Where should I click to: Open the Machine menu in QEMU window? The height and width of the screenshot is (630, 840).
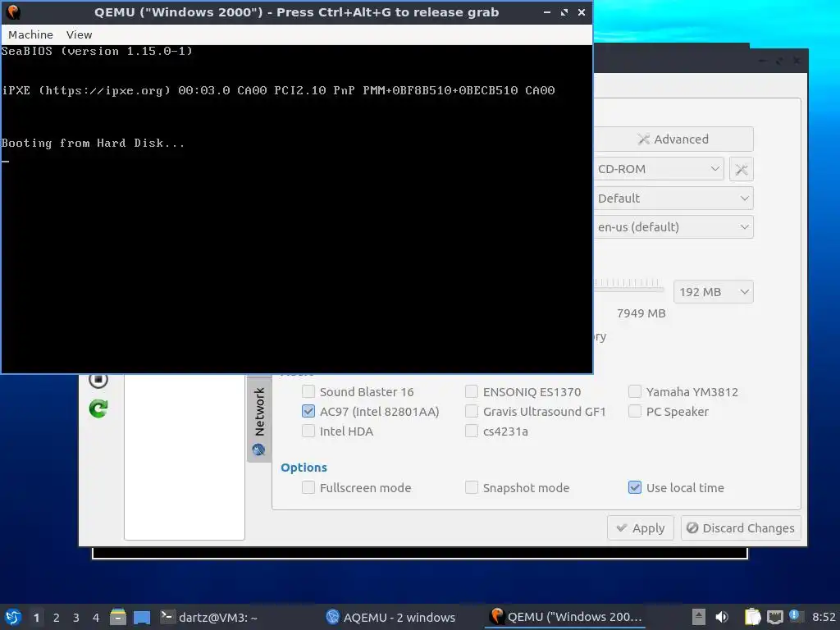tap(30, 34)
